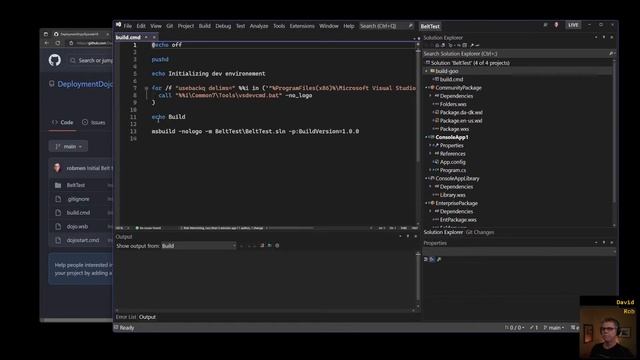The height and width of the screenshot is (360, 640).
Task: Open DeploymentDojo repository link on GitHub
Action: coord(84,84)
